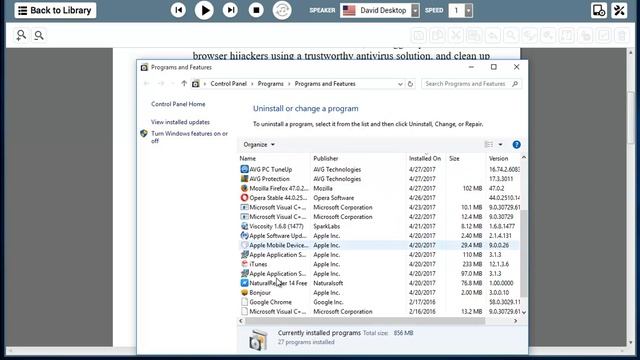Start reading with the play button
The width and height of the screenshot is (640, 360).
tap(204, 10)
